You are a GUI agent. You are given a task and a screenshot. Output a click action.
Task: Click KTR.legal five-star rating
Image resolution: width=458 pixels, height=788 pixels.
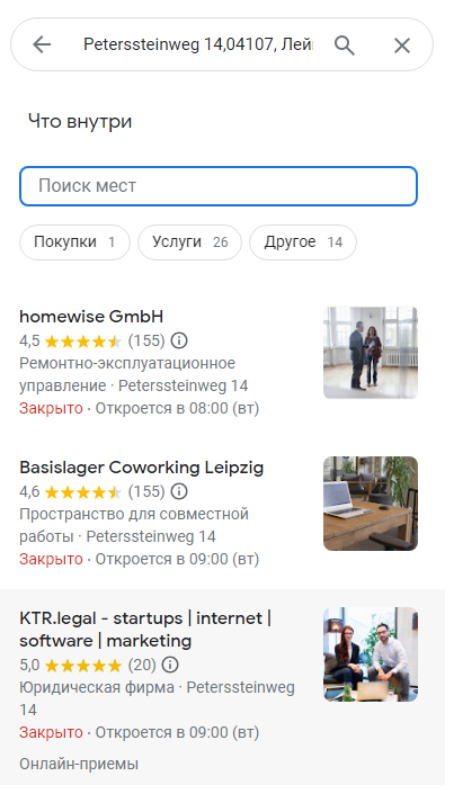(83, 665)
